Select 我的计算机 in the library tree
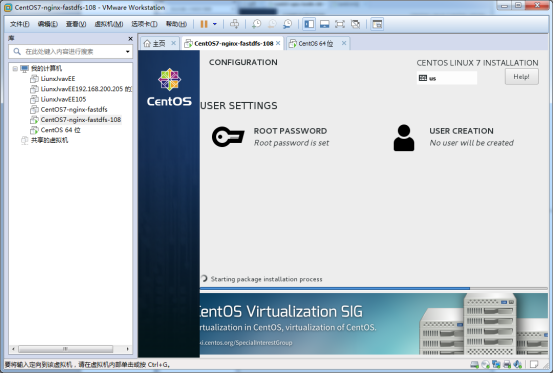This screenshot has width=553, height=373. tap(46, 68)
